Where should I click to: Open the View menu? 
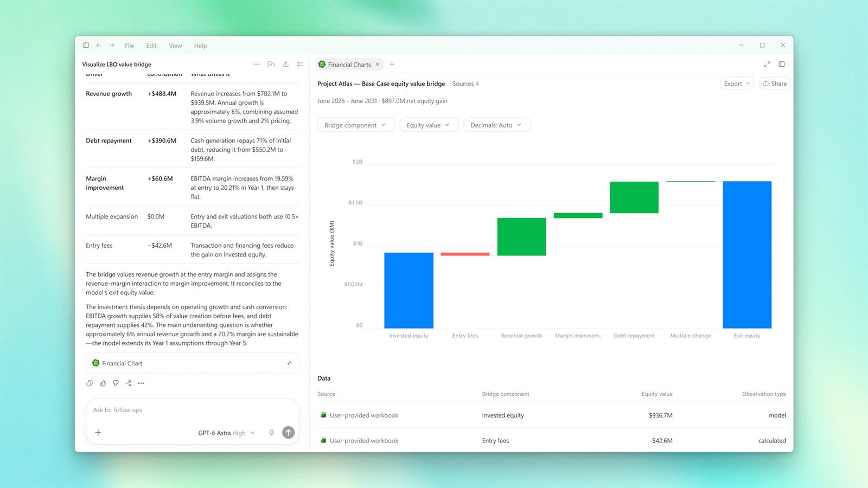(175, 46)
